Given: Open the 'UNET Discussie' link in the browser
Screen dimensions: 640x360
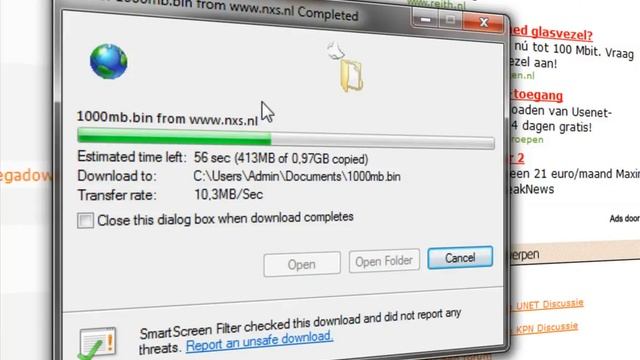Looking at the screenshot, I should tap(550, 304).
